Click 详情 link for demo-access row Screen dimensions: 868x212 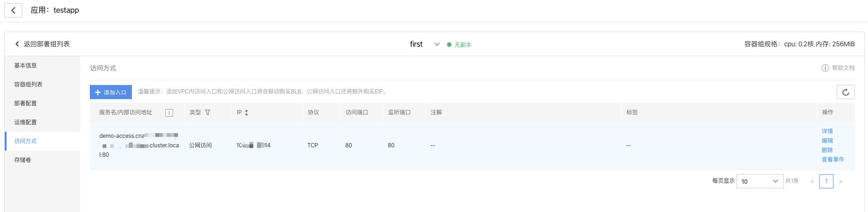point(827,131)
